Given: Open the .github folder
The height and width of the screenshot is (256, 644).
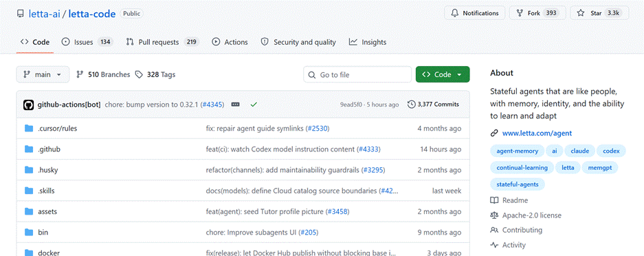Looking at the screenshot, I should pyautogui.click(x=49, y=149).
